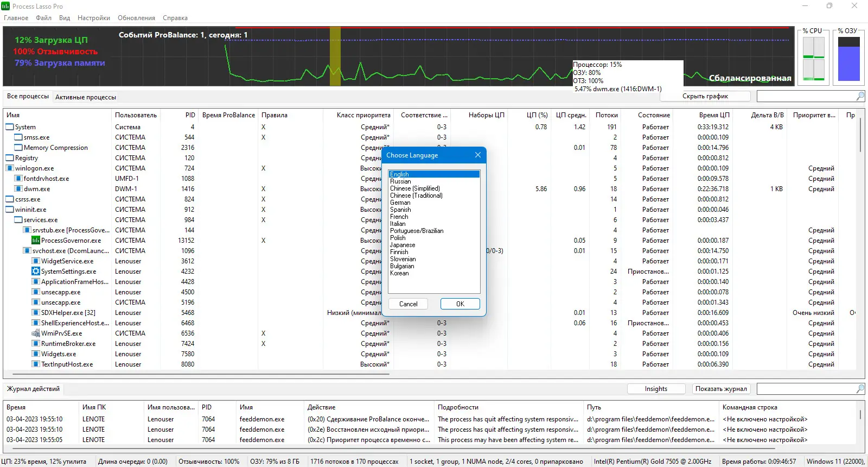Screen dimensions: 868x467
Task: Click the Скрыть график button
Action: pos(705,96)
